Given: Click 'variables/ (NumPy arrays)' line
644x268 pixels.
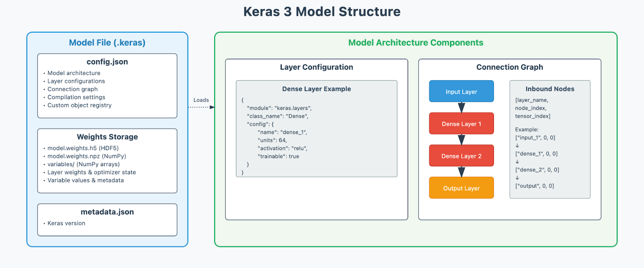Looking at the screenshot, I should 84,164.
